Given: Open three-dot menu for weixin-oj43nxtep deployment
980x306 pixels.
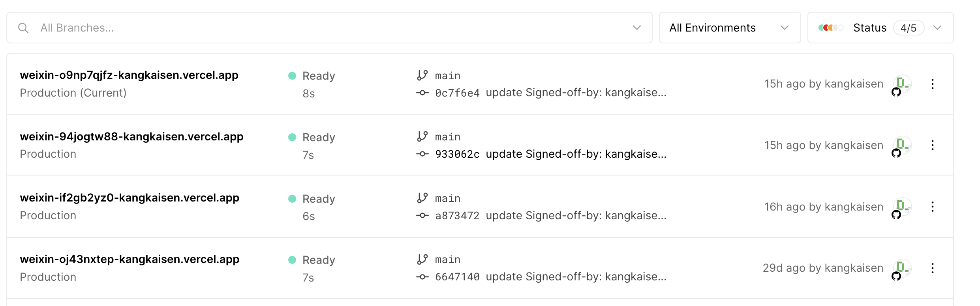Looking at the screenshot, I should click(932, 269).
